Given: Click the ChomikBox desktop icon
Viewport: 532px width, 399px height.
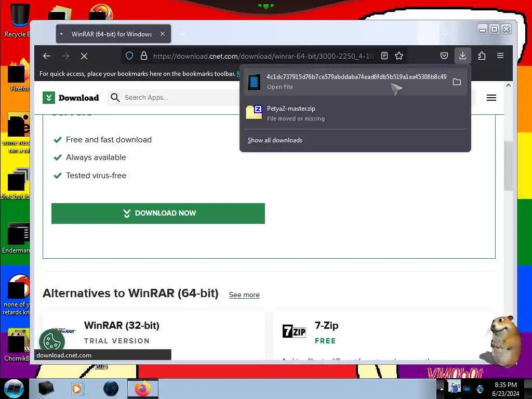Looking at the screenshot, I should click(x=16, y=344).
